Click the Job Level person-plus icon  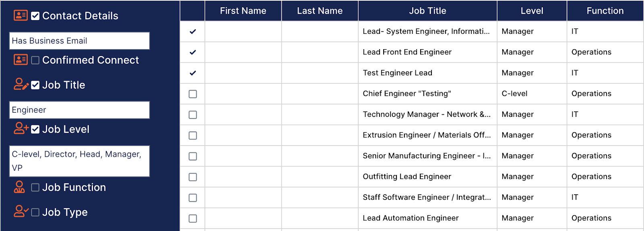[x=21, y=129]
